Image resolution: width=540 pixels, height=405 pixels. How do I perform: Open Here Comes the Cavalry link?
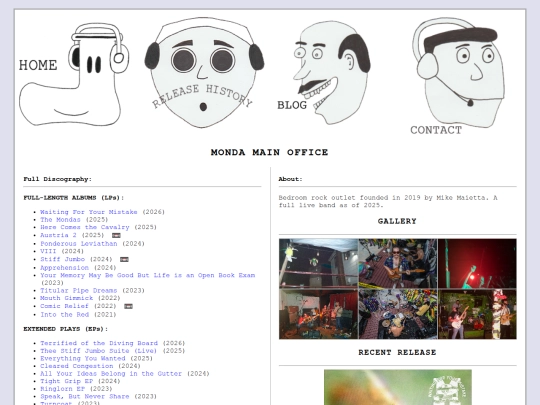point(85,227)
